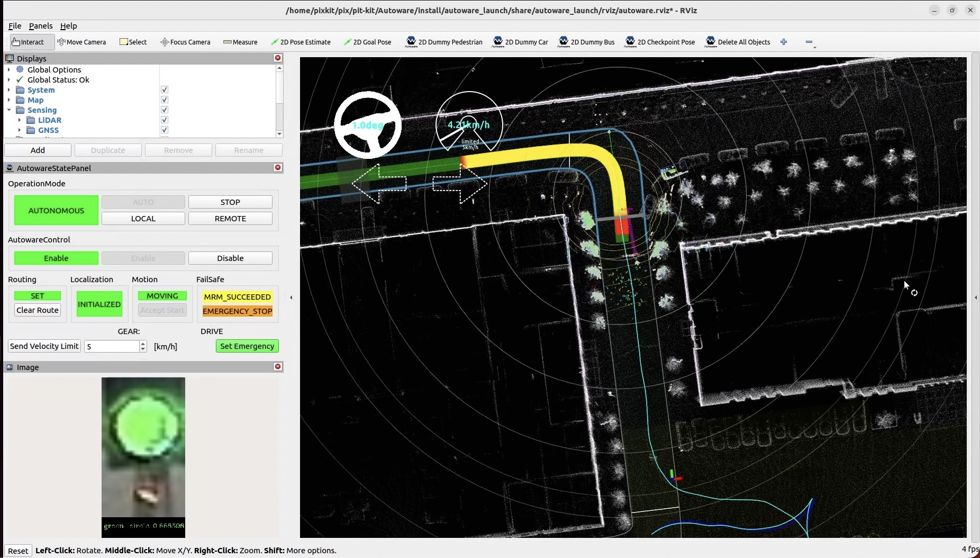Screen dimensions: 980x558
Task: Click the MRM_SUCCEEDED failsafe label
Action: [x=238, y=296]
